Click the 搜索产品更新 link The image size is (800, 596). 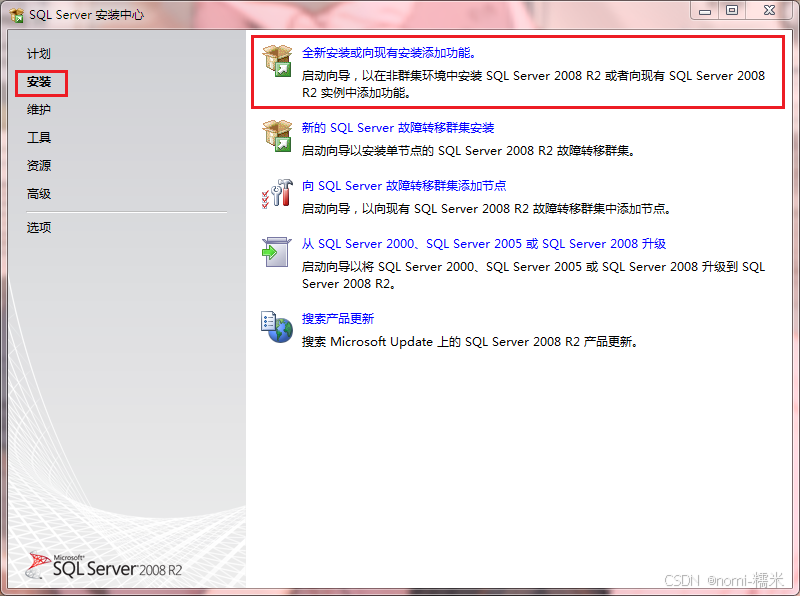[338, 319]
